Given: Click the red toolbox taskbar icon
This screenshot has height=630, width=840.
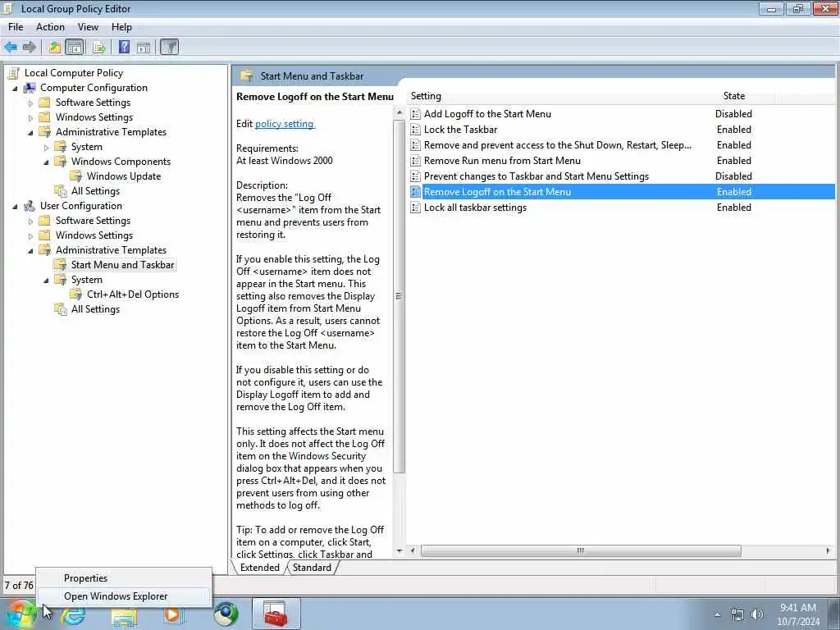Looking at the screenshot, I should pyautogui.click(x=276, y=614).
